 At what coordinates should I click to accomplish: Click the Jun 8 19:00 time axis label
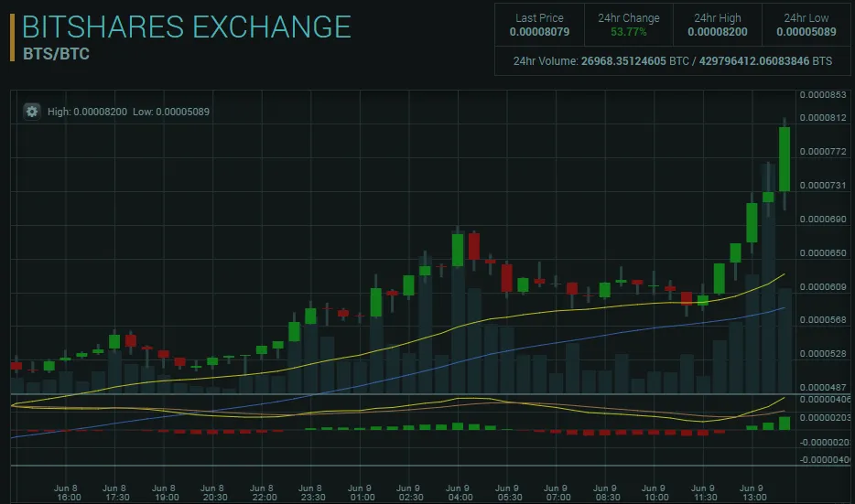click(165, 492)
